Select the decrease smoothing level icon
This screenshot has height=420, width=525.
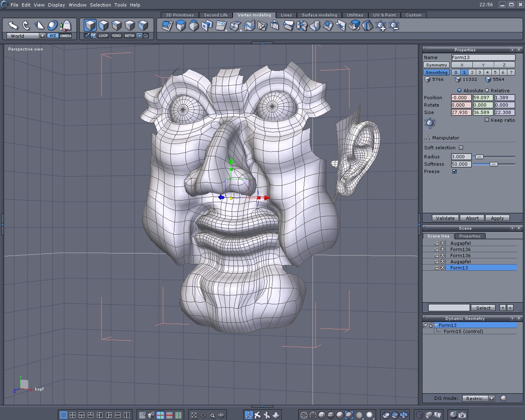tap(394, 26)
